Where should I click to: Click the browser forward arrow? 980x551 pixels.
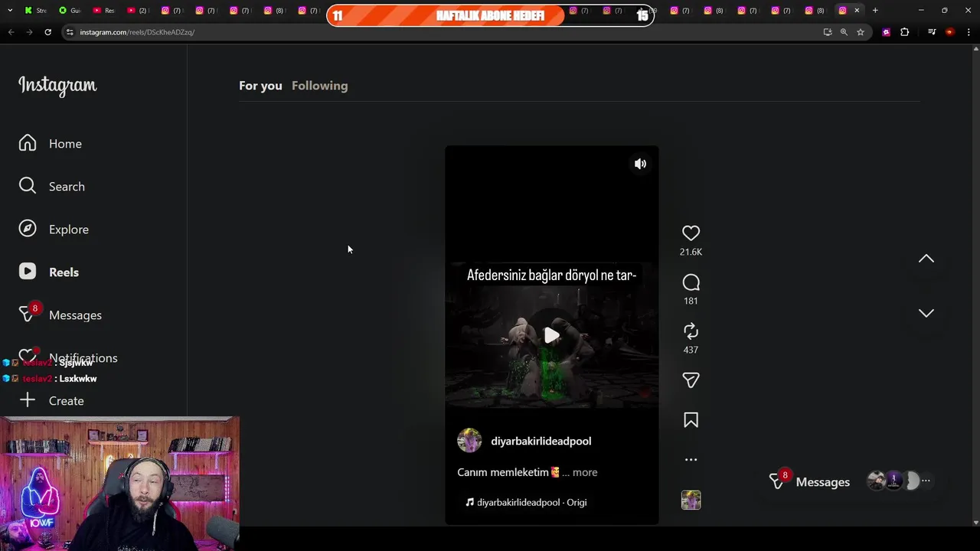[29, 32]
